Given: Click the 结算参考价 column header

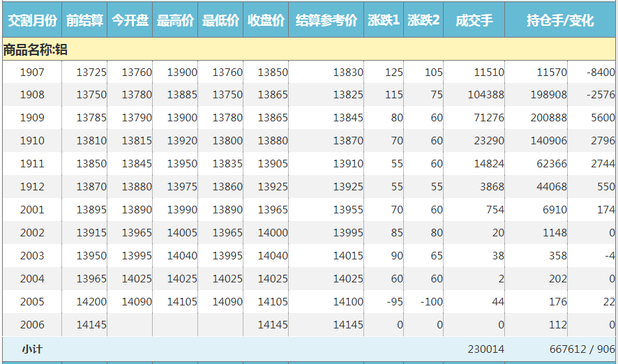Looking at the screenshot, I should 326,20.
